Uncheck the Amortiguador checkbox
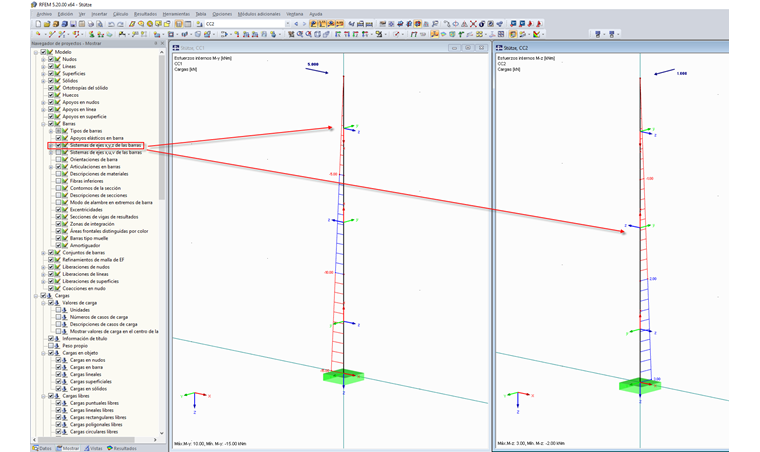This screenshot has height=452, width=760. (x=58, y=246)
